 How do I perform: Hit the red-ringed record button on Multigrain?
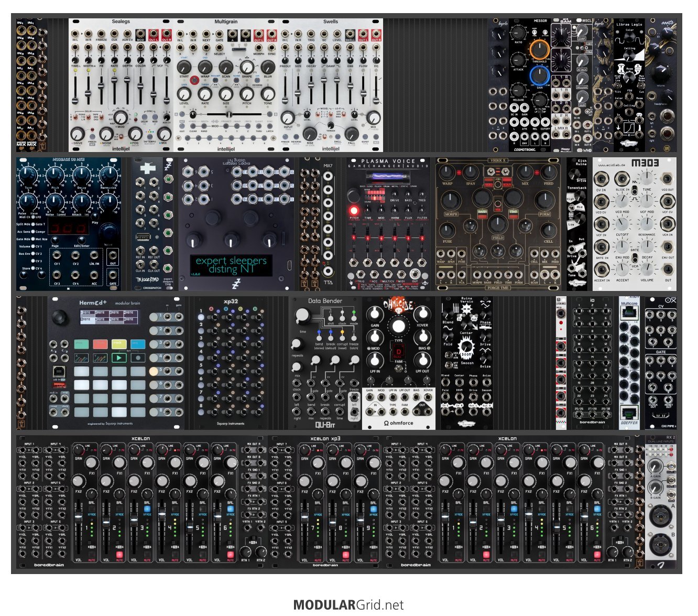point(194,80)
